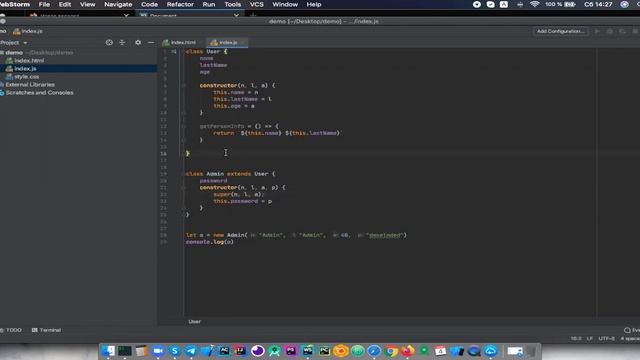Click the User breadcrumb below the editor
Image resolution: width=640 pixels, height=360 pixels.
(194, 322)
